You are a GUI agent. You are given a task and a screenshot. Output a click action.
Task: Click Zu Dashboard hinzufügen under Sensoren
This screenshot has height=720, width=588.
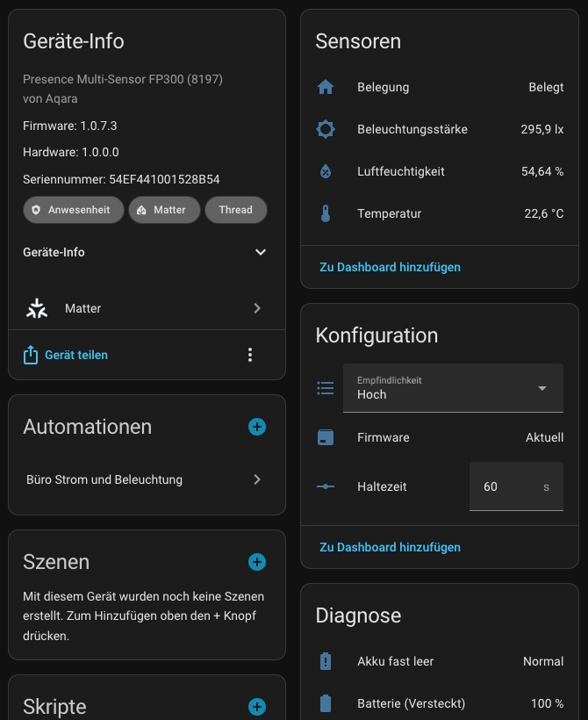click(389, 267)
